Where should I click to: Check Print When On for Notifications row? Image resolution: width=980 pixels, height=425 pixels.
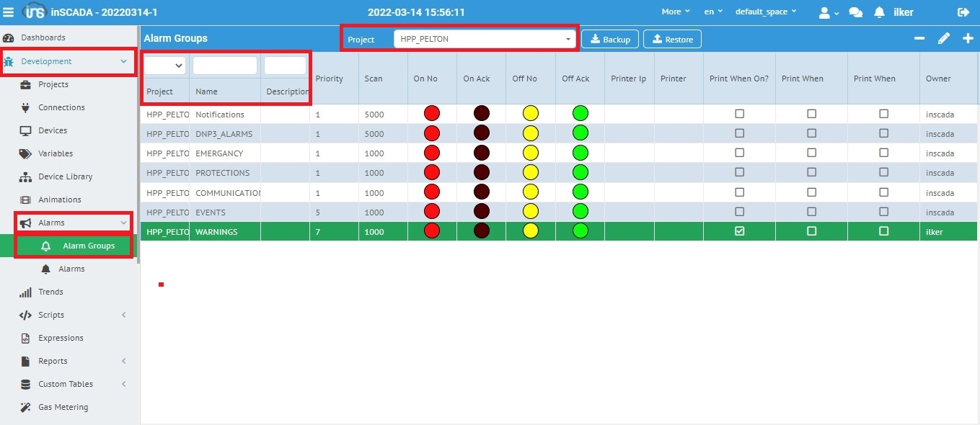tap(739, 114)
